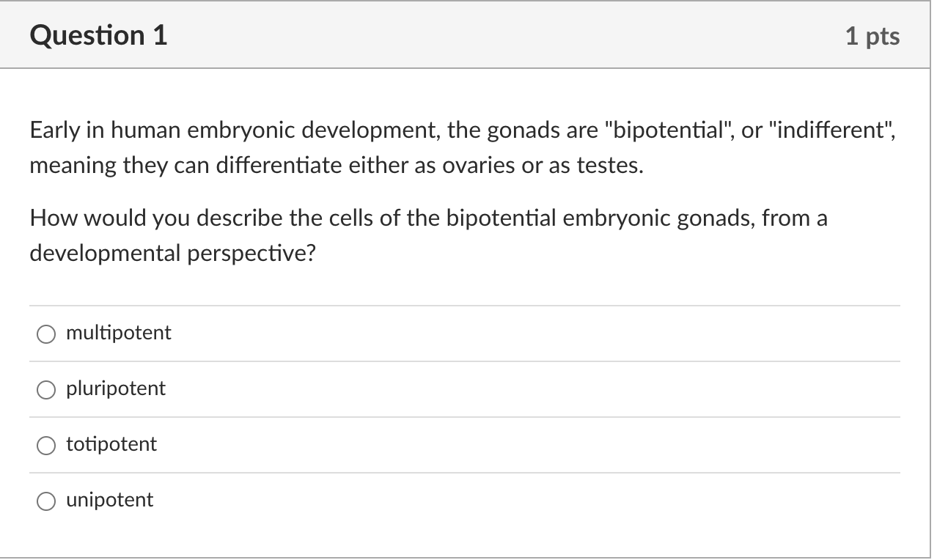The image size is (937, 560).
Task: Click the question header bar area
Action: point(466,34)
